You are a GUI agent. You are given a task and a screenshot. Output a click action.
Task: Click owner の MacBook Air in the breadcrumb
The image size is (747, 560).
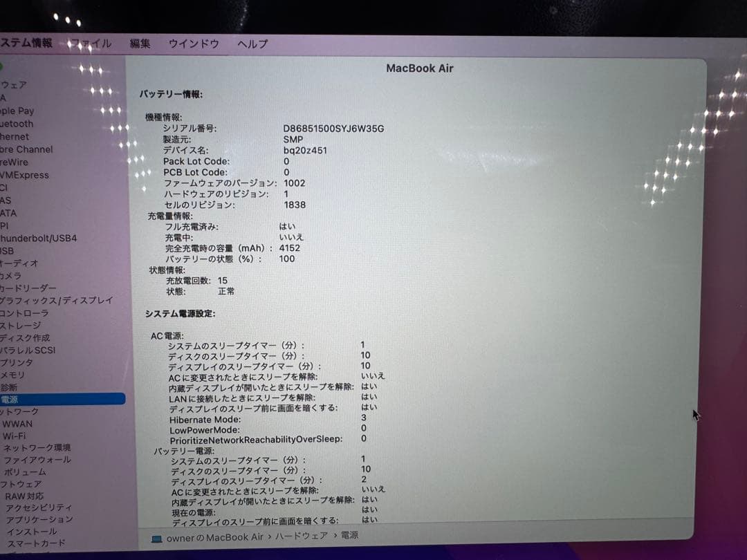pyautogui.click(x=214, y=537)
